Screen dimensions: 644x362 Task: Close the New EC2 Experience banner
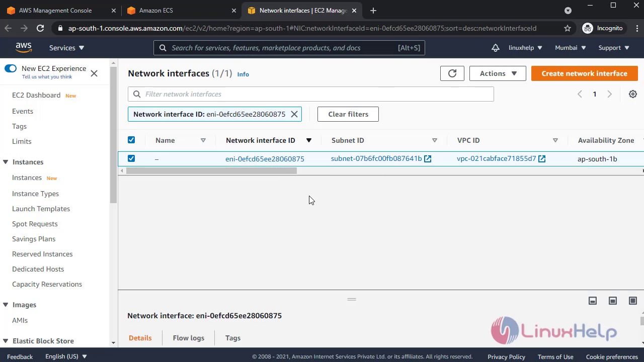click(94, 73)
